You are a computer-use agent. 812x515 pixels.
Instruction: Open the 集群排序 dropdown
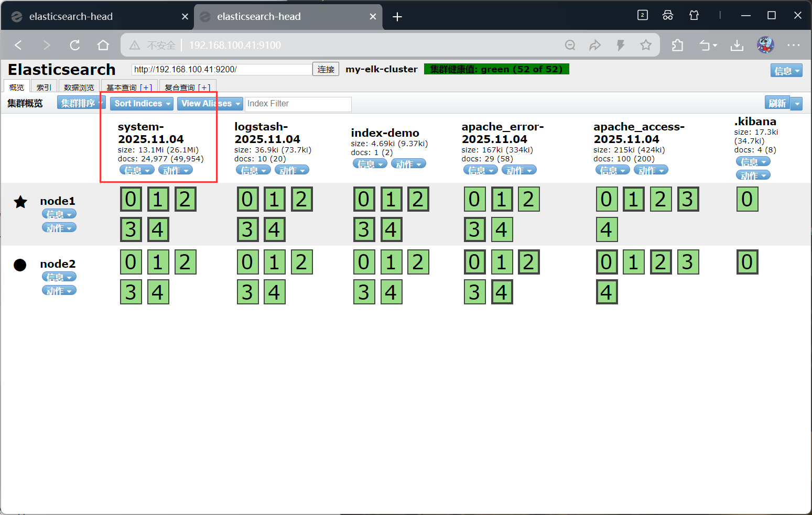[81, 103]
